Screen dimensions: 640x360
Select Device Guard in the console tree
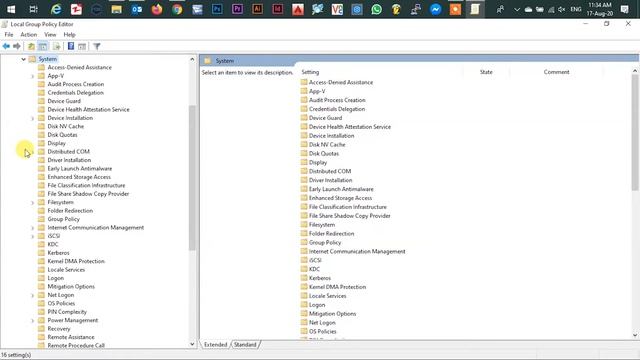(x=64, y=101)
